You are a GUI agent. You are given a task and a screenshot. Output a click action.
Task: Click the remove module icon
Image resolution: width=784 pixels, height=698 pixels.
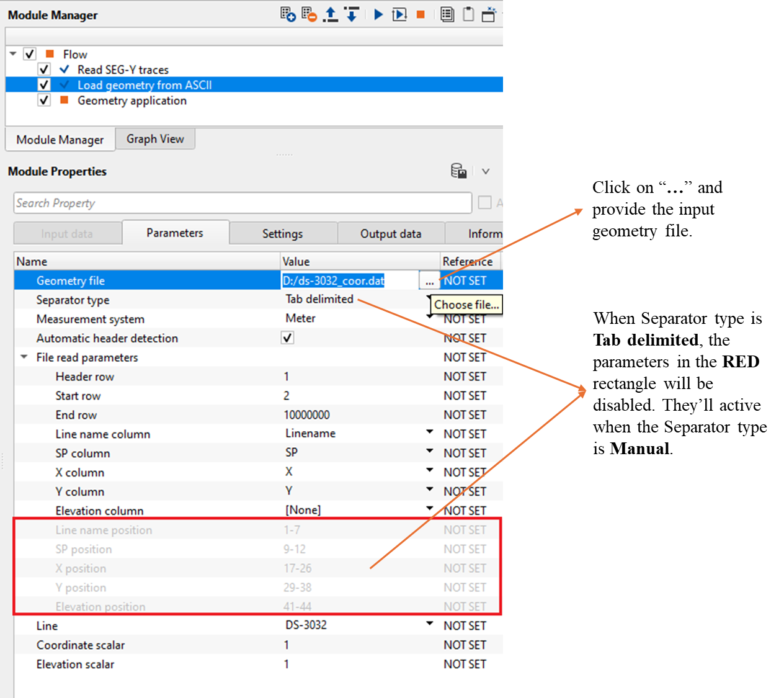[x=308, y=14]
